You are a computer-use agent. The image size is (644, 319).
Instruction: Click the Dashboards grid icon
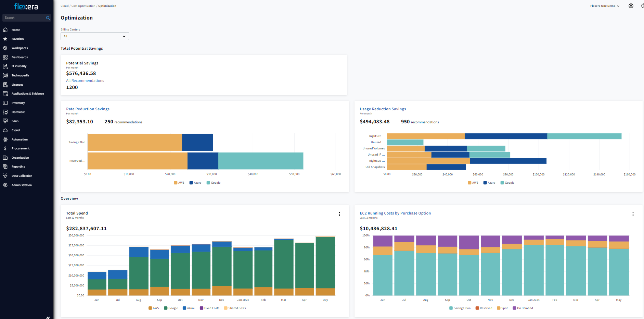pos(5,57)
